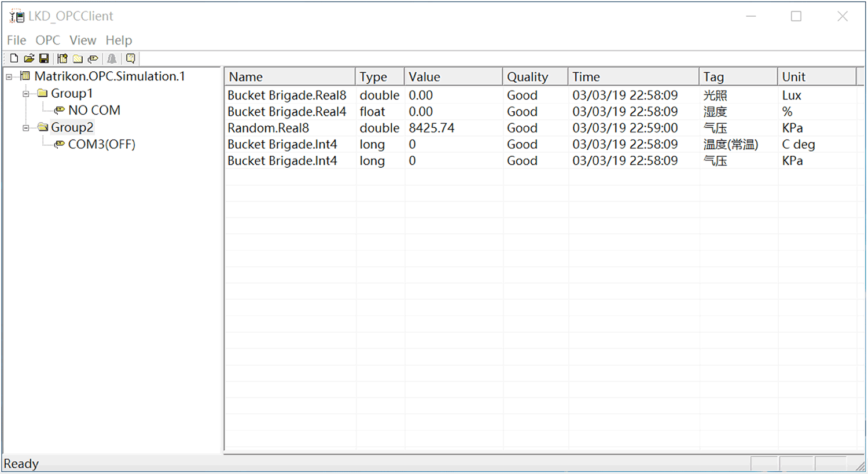Image resolution: width=868 pixels, height=474 pixels.
Task: Select the NO COM tree entry
Action: 94,110
